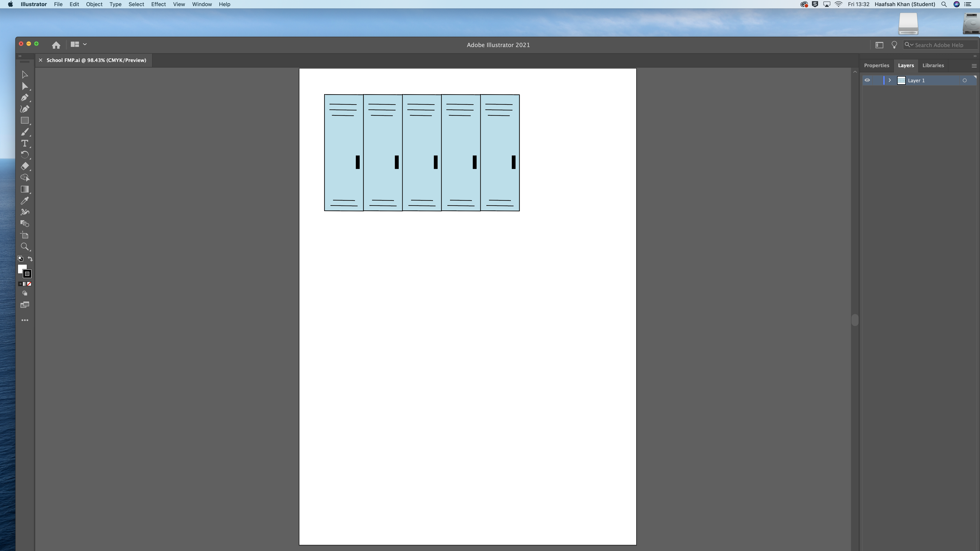Open Edit Toolbar three-dots button
Screen dimensions: 980x551
tap(25, 321)
